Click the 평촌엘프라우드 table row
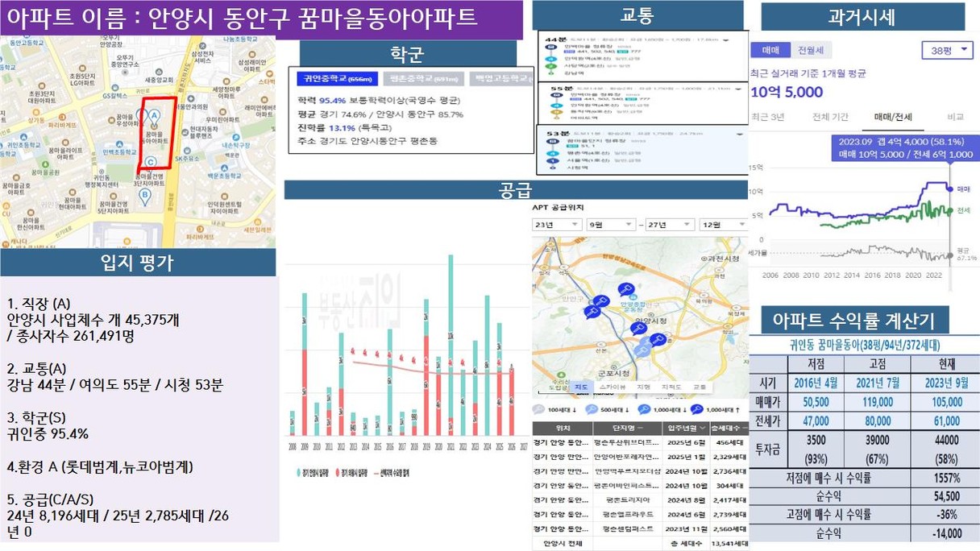Viewport: 980px width, 551px height. (640, 514)
